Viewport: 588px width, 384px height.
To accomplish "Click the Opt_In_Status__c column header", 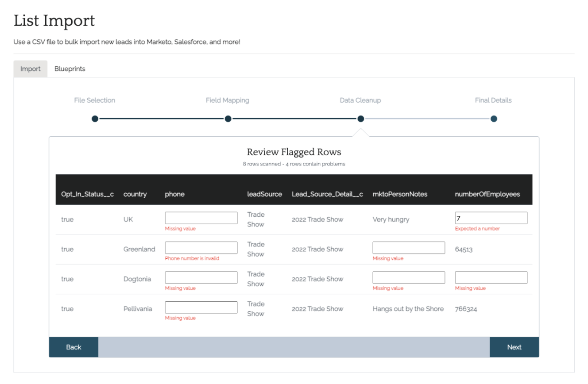I will tap(87, 194).
